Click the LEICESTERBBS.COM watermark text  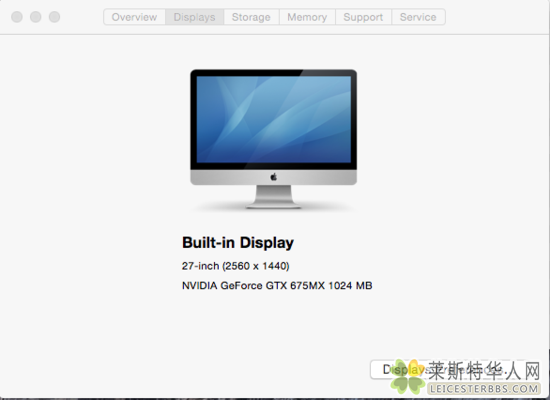pyautogui.click(x=484, y=388)
